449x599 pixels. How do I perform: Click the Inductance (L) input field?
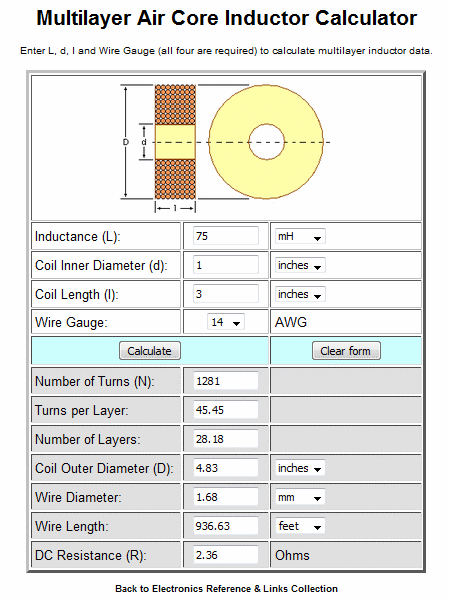(225, 236)
